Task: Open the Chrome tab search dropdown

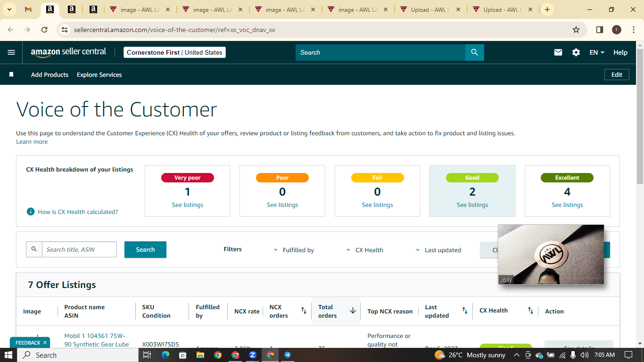Action: (9, 9)
